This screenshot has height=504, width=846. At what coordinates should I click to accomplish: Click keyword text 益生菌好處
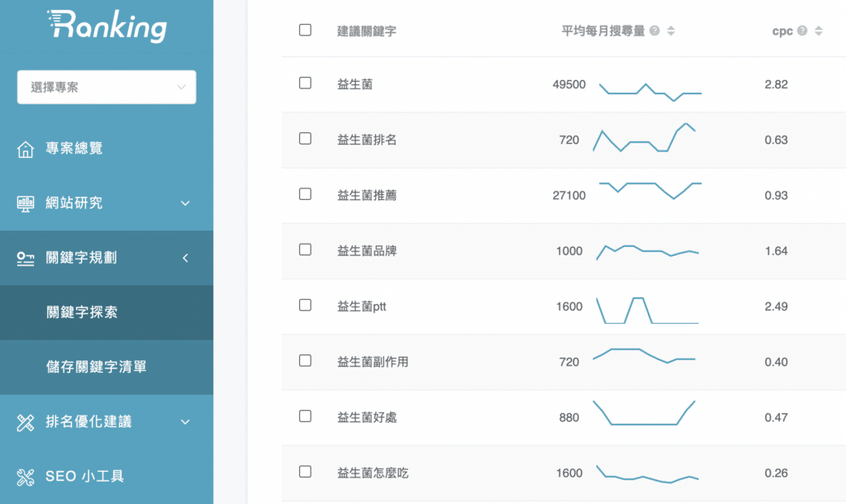[367, 418]
